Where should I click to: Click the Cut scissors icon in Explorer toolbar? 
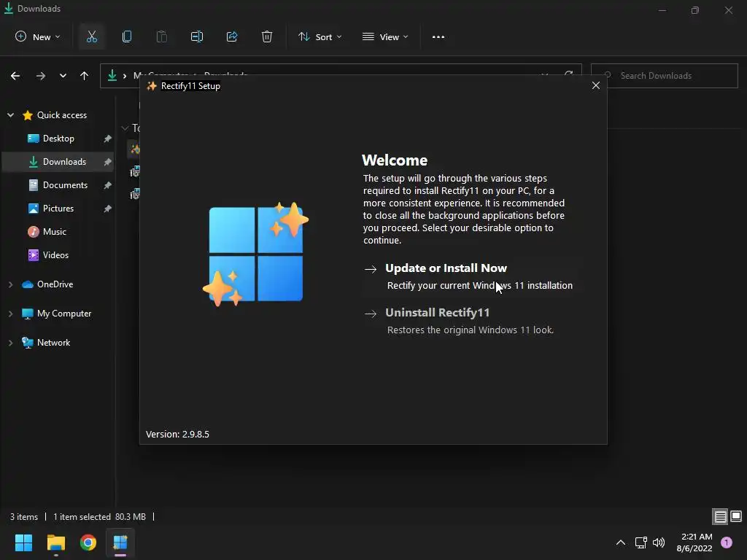(x=91, y=36)
